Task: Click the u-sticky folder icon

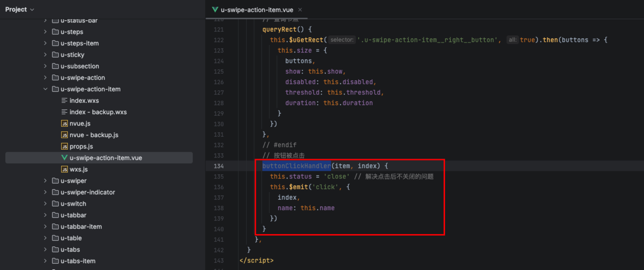Action: pyautogui.click(x=55, y=54)
